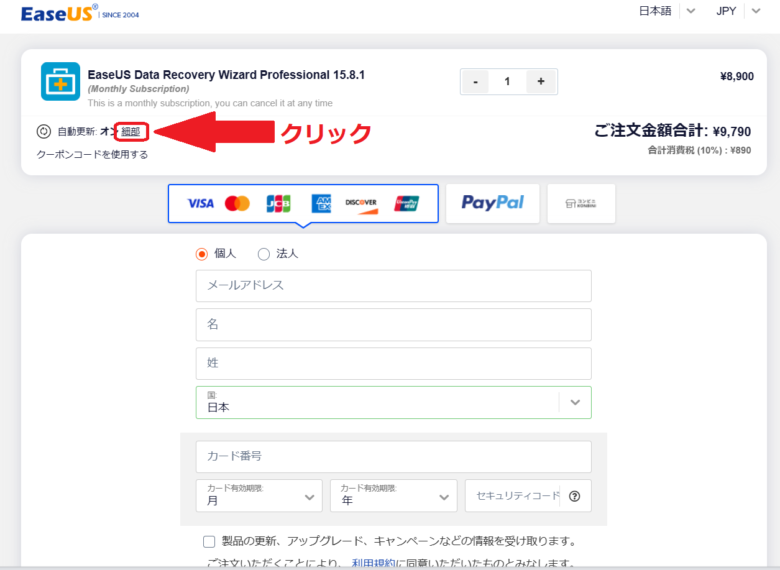The image size is (780, 570).
Task: Click the 合計消費税 (10%) tax line
Action: click(x=699, y=150)
